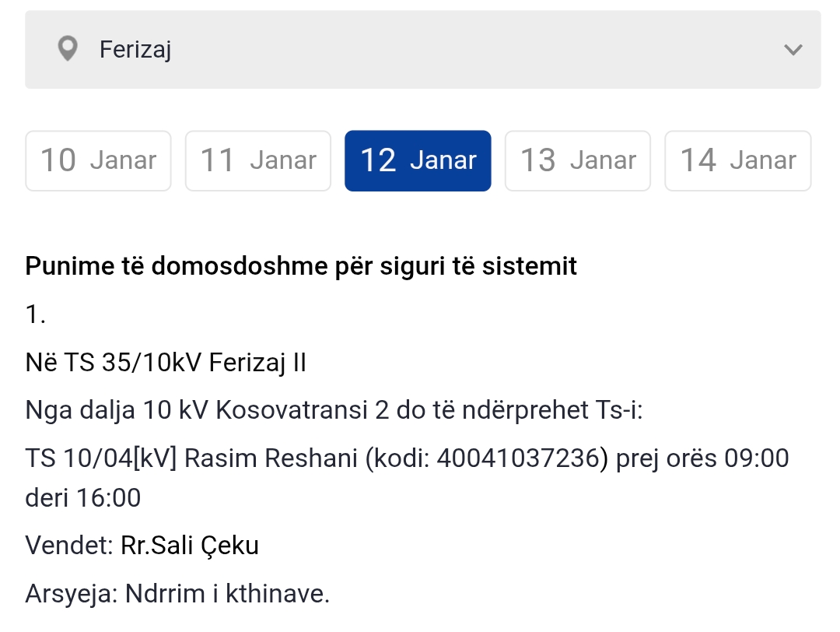Click the 'Në TS 35/10kV Ferizaj II' line

pos(166,363)
